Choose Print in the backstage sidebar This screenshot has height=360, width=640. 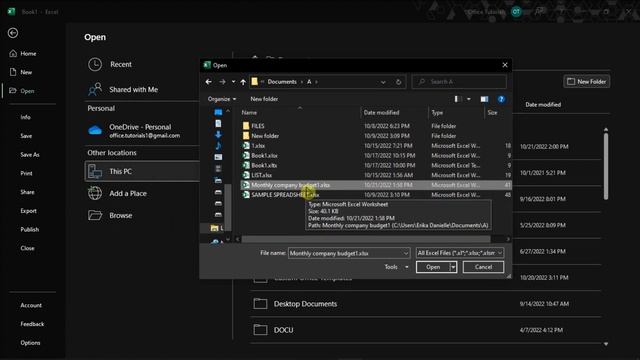[27, 173]
